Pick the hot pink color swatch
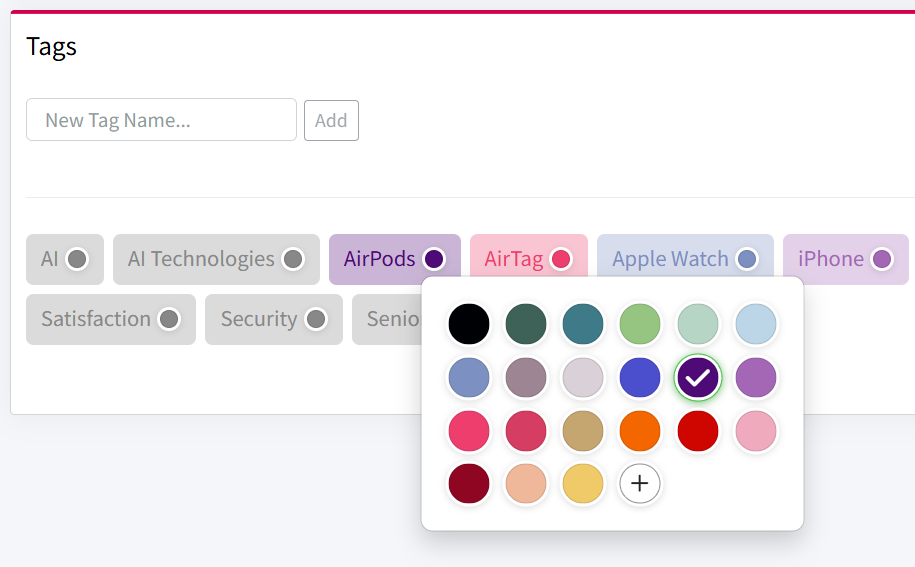Image resolution: width=915 pixels, height=567 pixels. pyautogui.click(x=469, y=431)
